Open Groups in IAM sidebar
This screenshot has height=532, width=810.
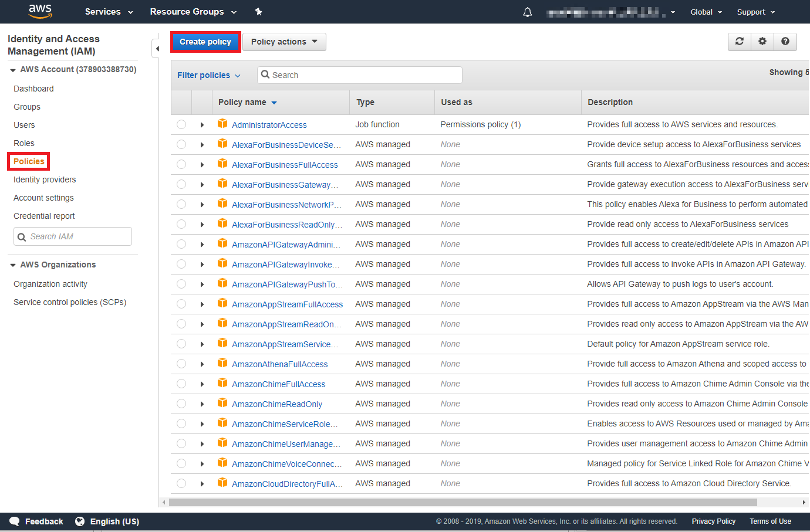[x=27, y=107]
